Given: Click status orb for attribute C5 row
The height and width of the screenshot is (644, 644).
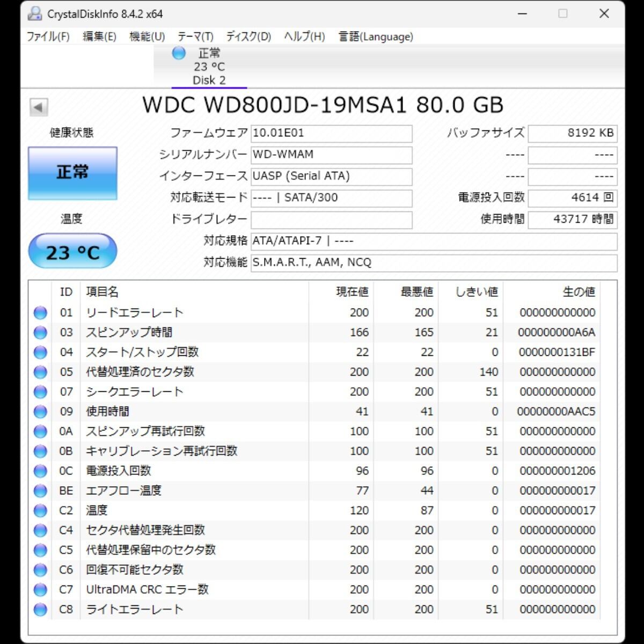Looking at the screenshot, I should [x=40, y=550].
